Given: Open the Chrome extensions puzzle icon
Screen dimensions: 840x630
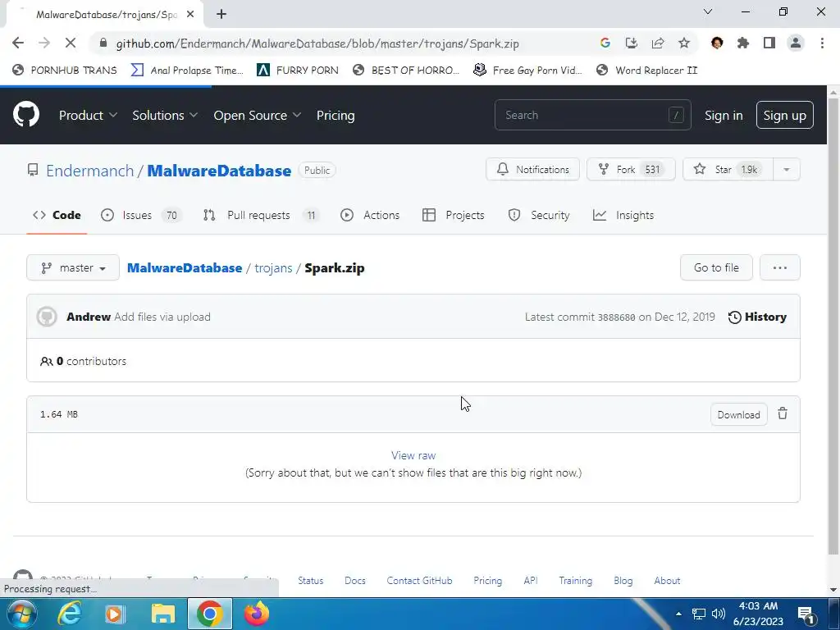Looking at the screenshot, I should (x=743, y=43).
